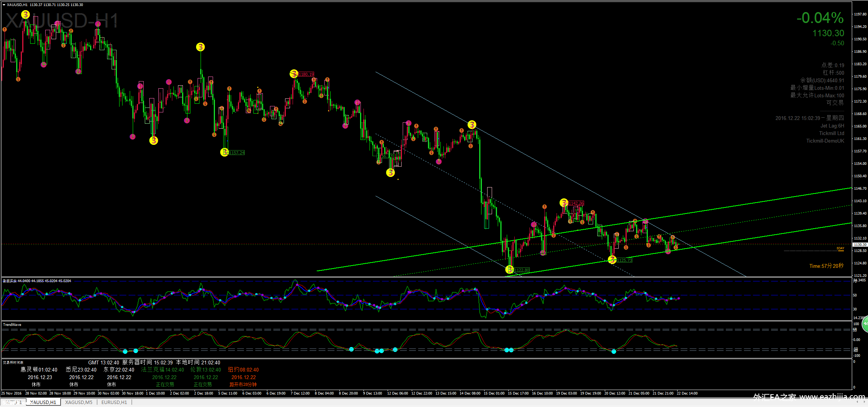Open the XAUUSD,H1 chart menu triangle

click(x=4, y=5)
